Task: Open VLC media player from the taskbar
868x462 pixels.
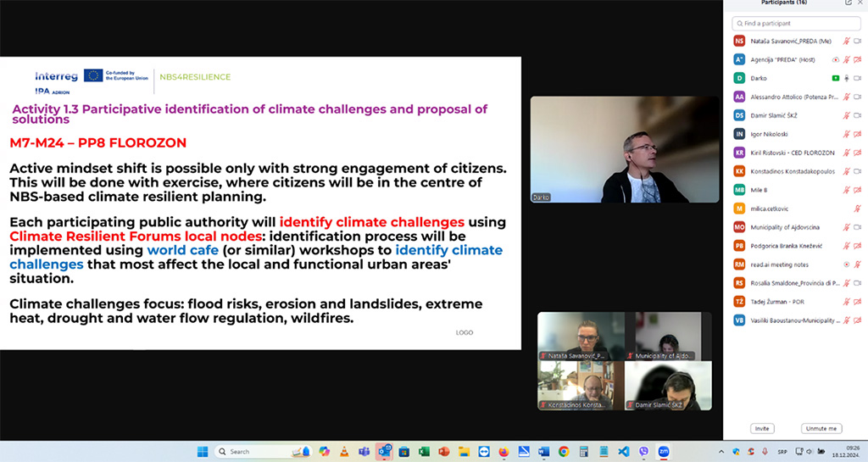Action: [343, 452]
